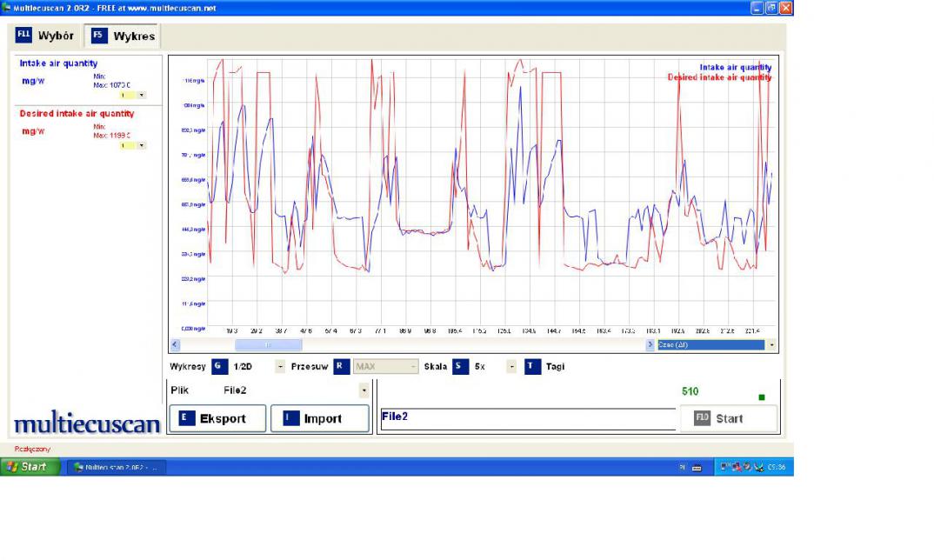This screenshot has width=934, height=560.
Task: Click the F11 key icon on Wybór tab
Action: (23, 36)
